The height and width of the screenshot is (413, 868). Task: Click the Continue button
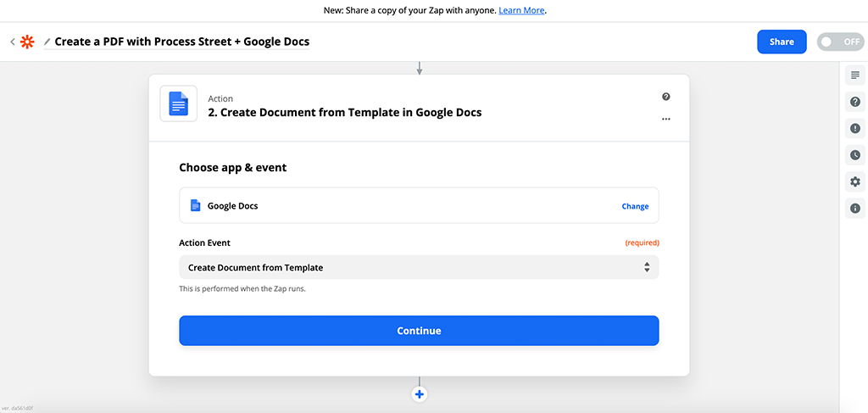[x=419, y=331]
